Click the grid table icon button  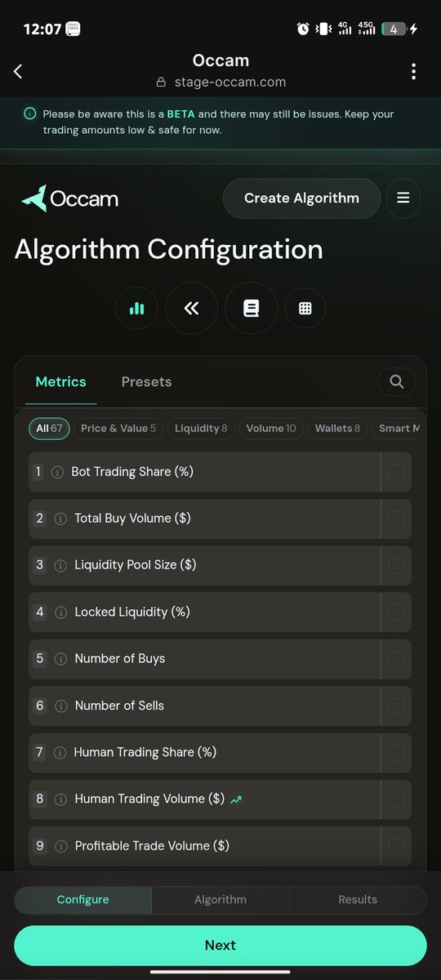tap(305, 309)
